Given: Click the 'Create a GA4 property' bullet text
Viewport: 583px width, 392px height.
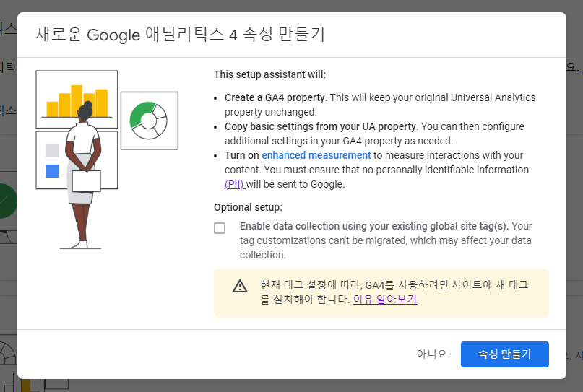Looking at the screenshot, I should (275, 97).
